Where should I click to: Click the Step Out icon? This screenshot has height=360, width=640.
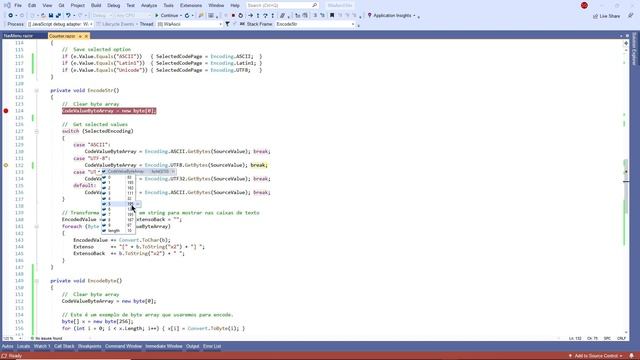273,16
